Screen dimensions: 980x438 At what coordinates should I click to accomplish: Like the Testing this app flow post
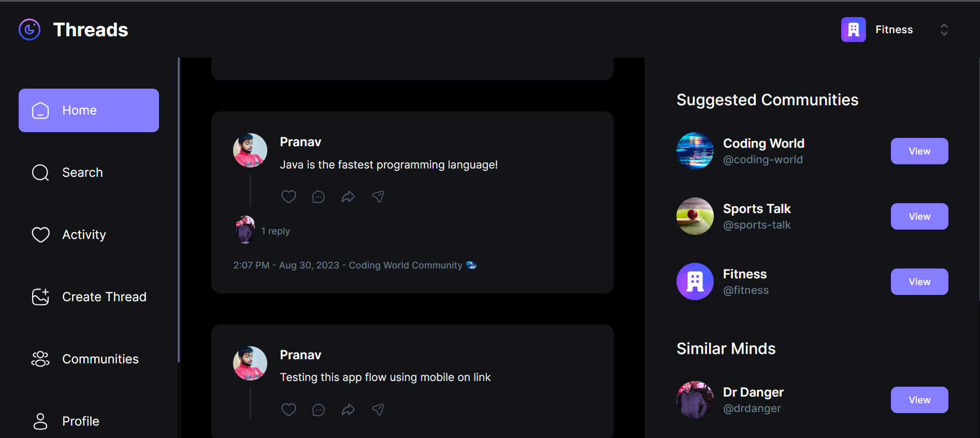pos(289,409)
